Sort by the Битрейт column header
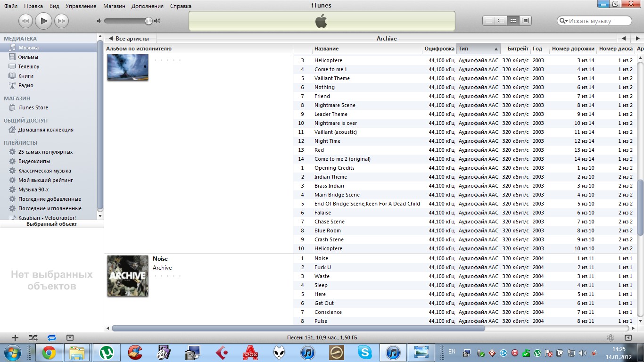644x362 pixels. pyautogui.click(x=516, y=49)
